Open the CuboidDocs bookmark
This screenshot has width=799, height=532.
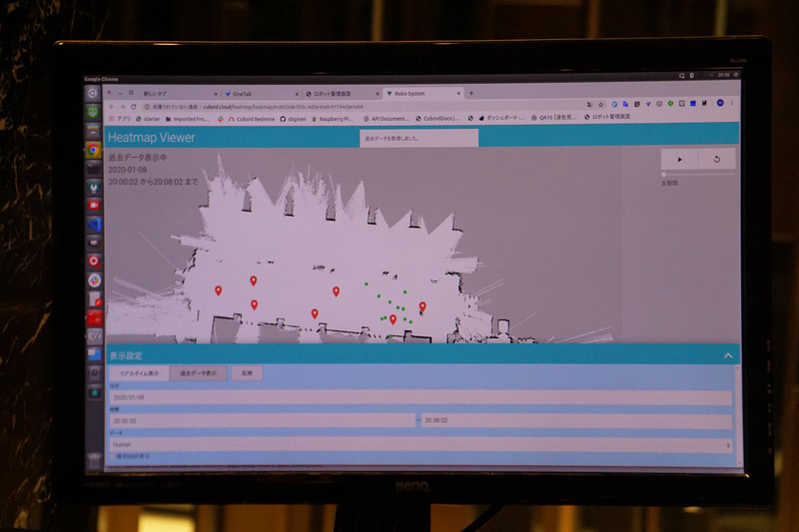(x=437, y=118)
